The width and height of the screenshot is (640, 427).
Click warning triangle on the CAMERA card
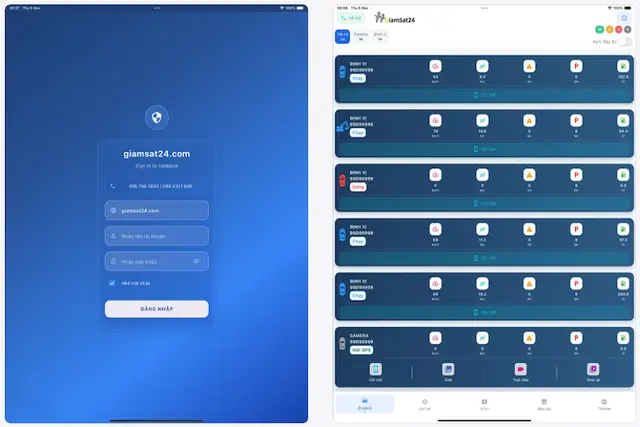pos(529,338)
